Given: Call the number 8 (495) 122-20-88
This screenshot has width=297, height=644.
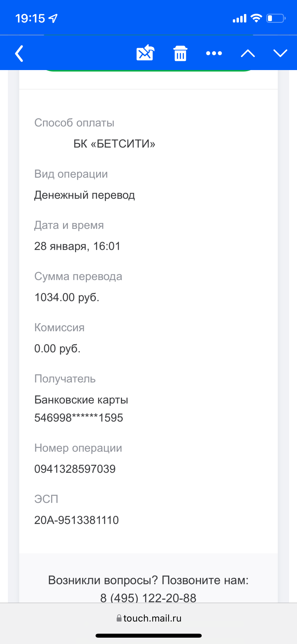Looking at the screenshot, I should tap(148, 597).
